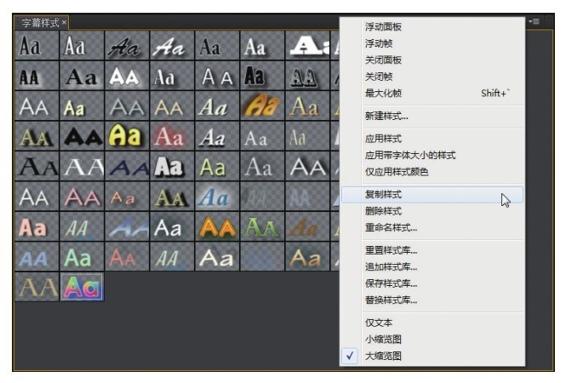Viewport: 566px width, 383px height.
Task: Choose the blue italic glowing Aa style
Action: point(217,197)
